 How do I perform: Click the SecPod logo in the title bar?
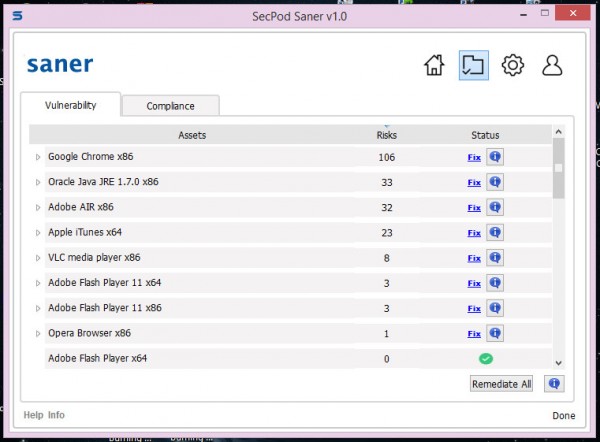[x=17, y=16]
